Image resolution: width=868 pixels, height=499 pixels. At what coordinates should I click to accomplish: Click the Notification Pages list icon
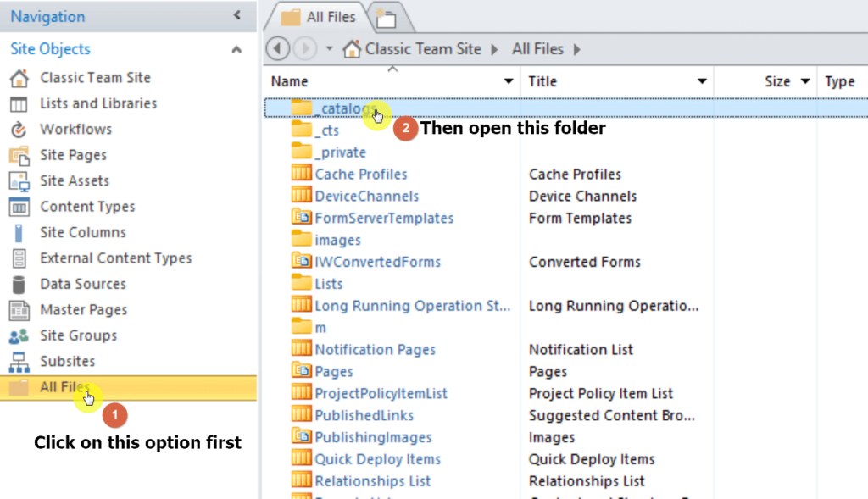coord(302,348)
